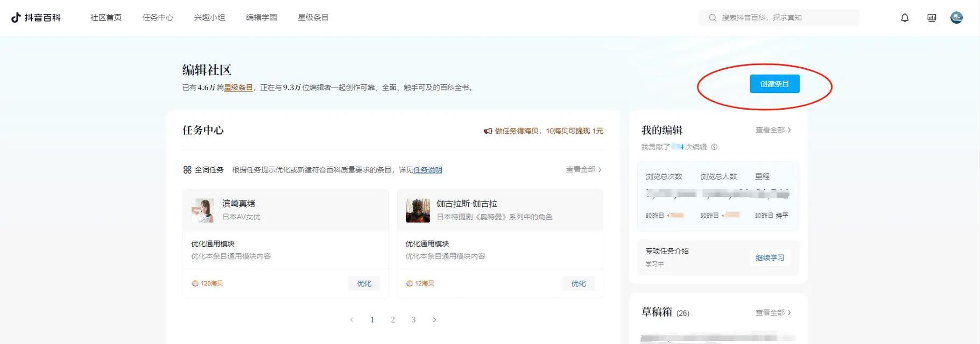
Task: Open 兴趣小组 navigation item
Action: pos(209,18)
